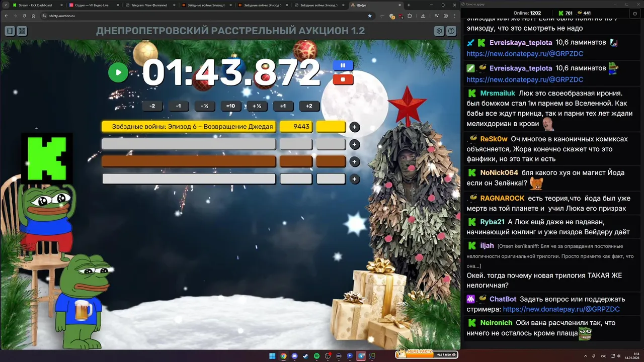Add two minutes with +2 button
The height and width of the screenshot is (362, 644).
[309, 106]
